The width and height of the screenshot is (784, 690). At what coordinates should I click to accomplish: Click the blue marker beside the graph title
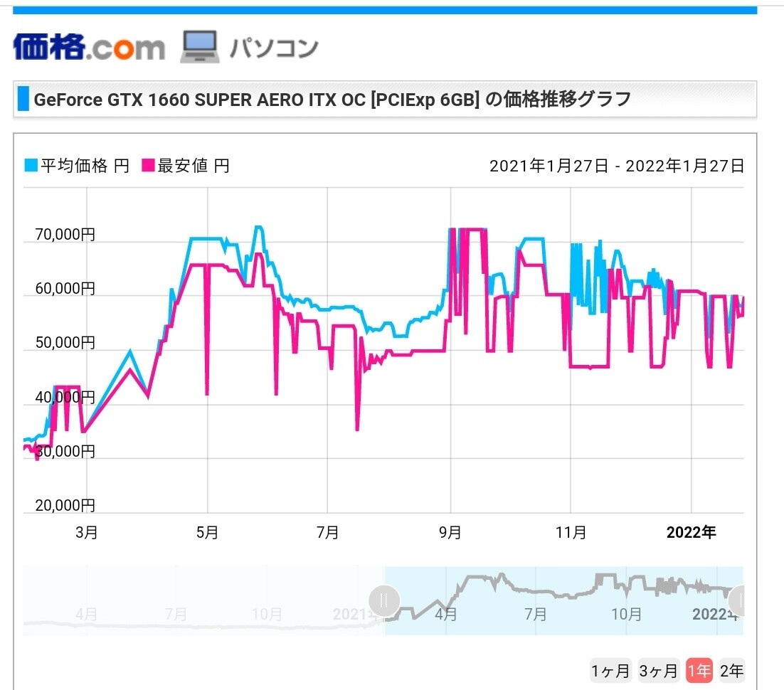click(23, 100)
